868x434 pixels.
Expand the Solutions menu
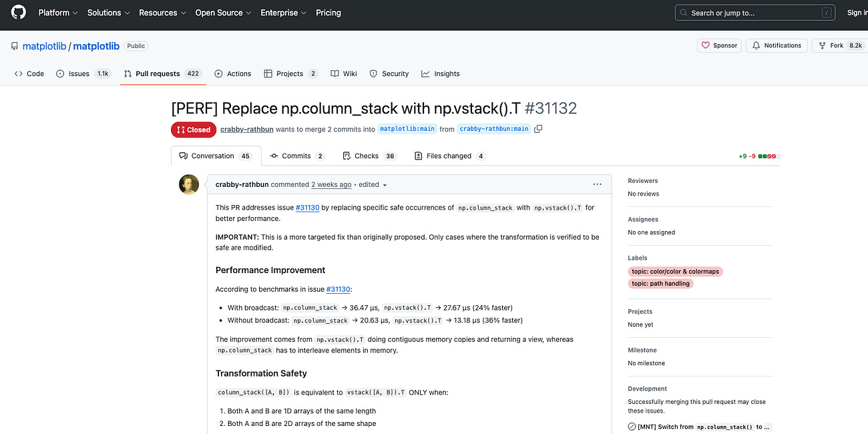click(109, 13)
